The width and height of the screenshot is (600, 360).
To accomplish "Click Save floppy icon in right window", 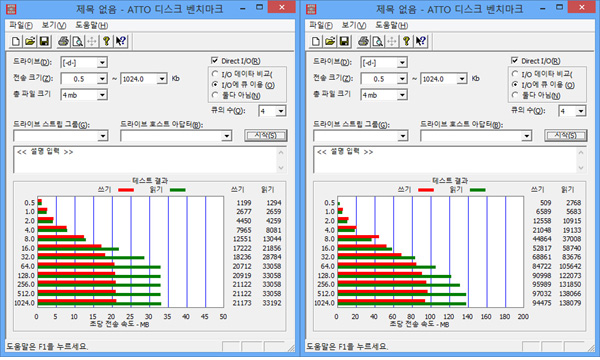I will pyautogui.click(x=344, y=41).
